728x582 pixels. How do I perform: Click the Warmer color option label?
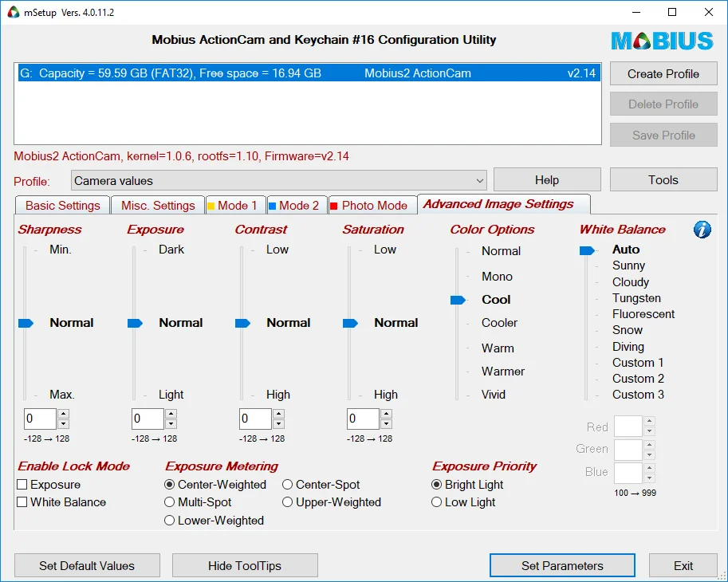[x=503, y=372]
